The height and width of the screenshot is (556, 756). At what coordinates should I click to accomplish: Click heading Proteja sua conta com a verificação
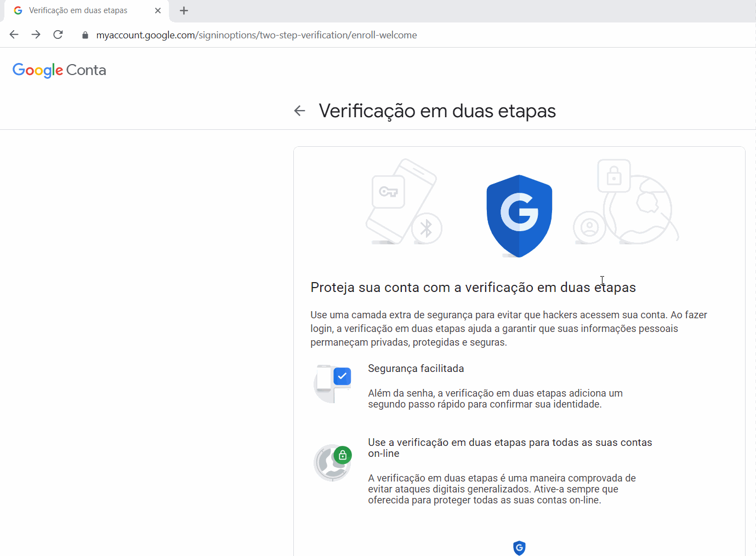click(x=473, y=288)
